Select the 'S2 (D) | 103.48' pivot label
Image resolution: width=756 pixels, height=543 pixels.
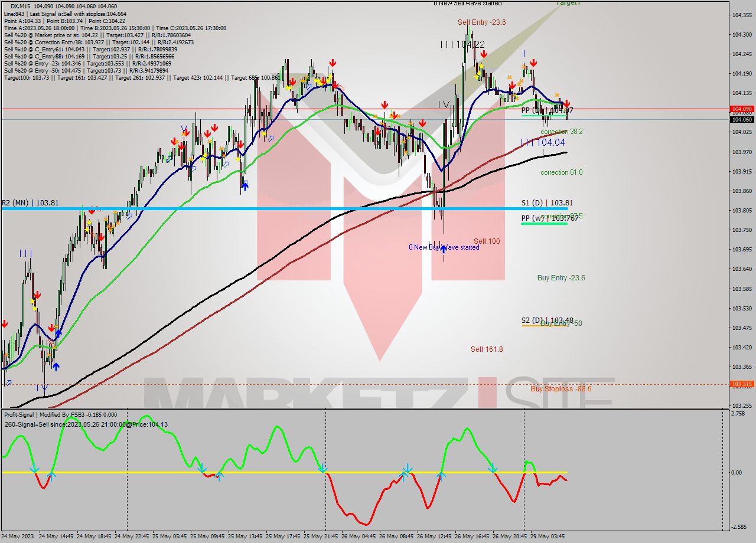click(x=548, y=320)
